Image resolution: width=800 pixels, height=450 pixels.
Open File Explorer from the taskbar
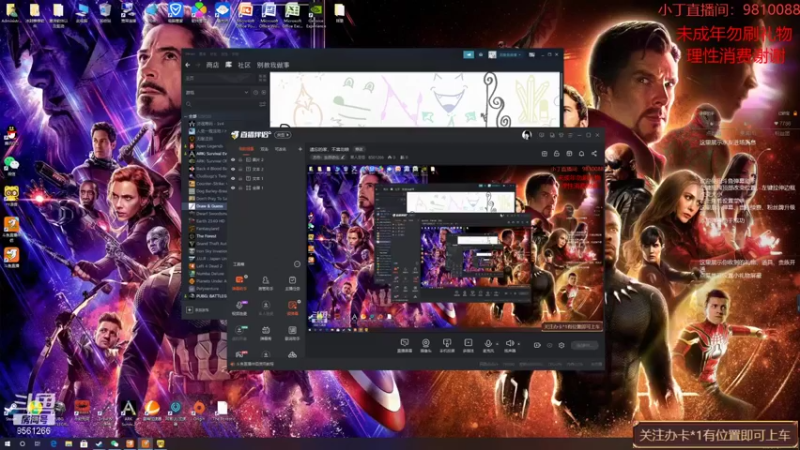[68, 444]
